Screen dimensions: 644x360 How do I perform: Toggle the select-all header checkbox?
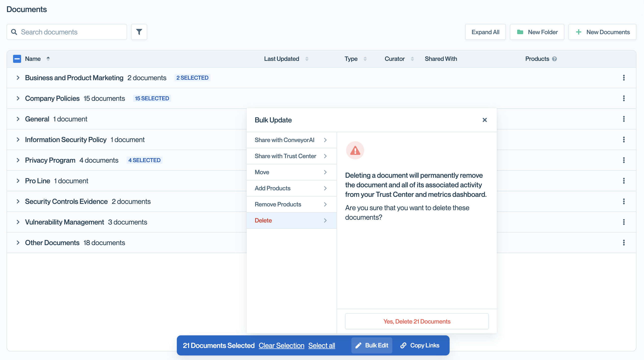point(17,59)
